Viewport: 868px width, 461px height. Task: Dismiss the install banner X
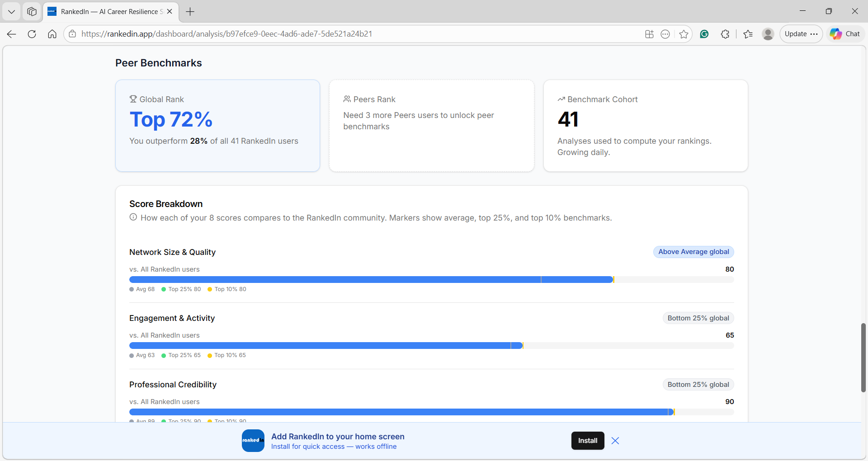point(615,441)
